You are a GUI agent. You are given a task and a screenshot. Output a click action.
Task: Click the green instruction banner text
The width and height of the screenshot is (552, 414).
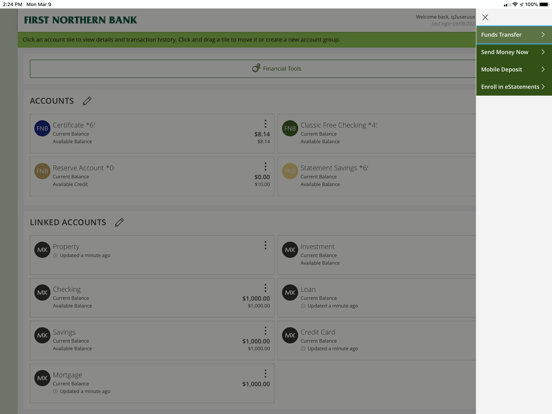coord(181,39)
